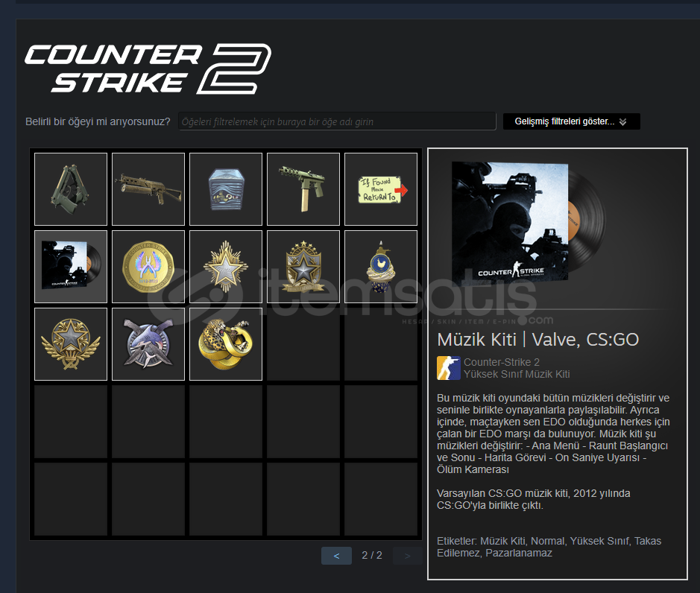Screen dimensions: 700x593
Task: Select the Dual Berettas inventory item
Action: pos(71,189)
